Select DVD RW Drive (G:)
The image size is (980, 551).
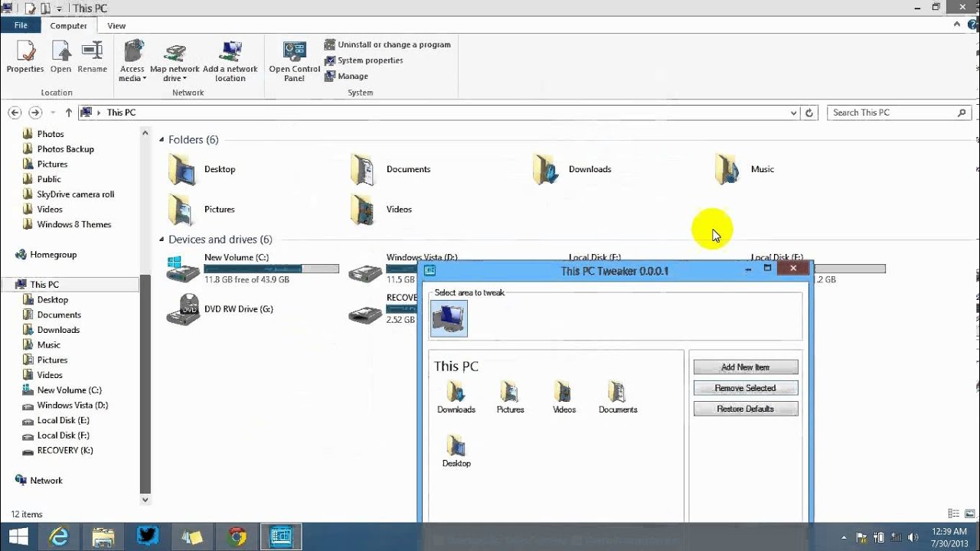(x=220, y=309)
